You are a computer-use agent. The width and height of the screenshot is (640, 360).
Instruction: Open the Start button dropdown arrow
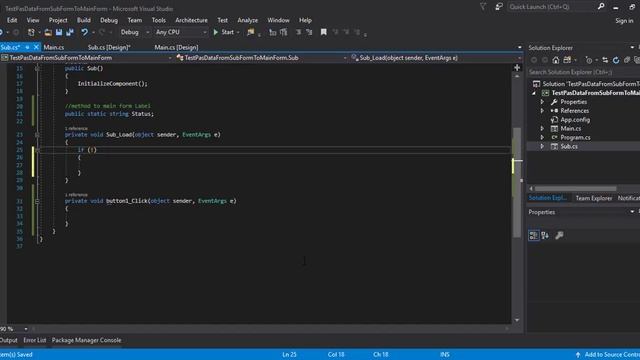(x=238, y=32)
